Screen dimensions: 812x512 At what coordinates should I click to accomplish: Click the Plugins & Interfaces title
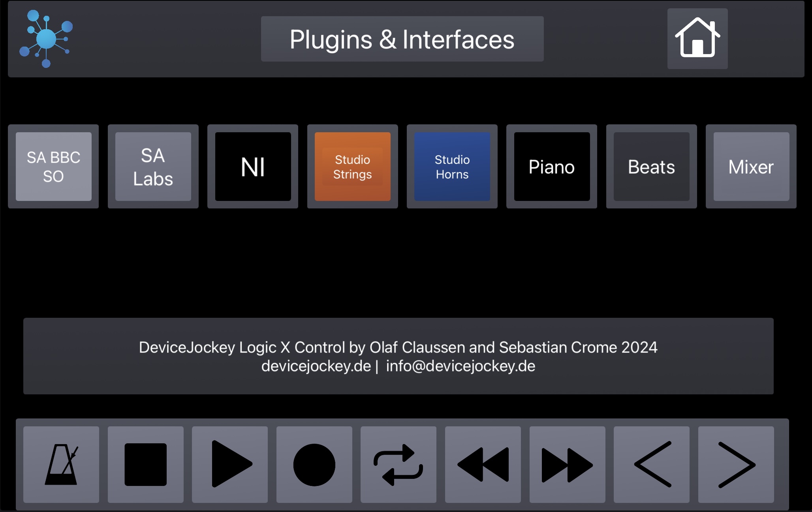pyautogui.click(x=402, y=39)
